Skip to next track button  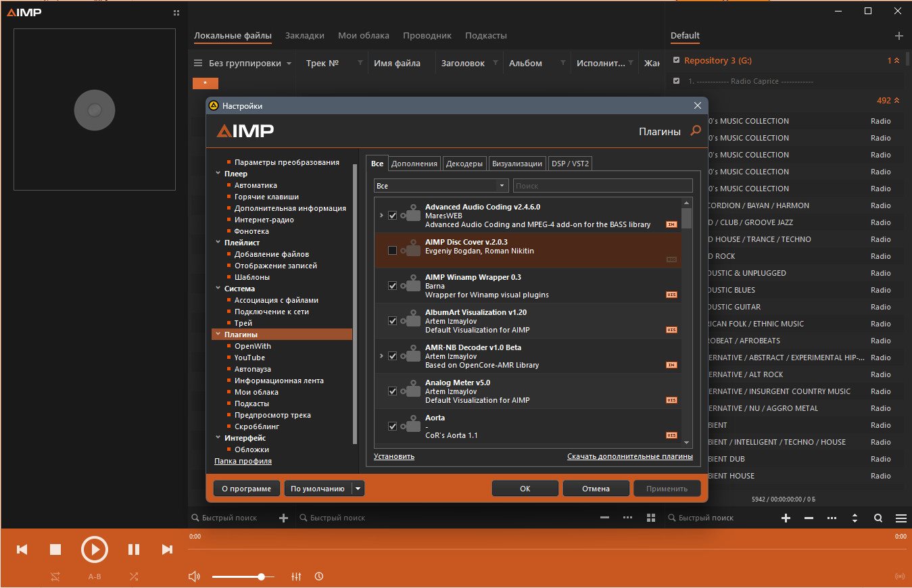(x=167, y=549)
